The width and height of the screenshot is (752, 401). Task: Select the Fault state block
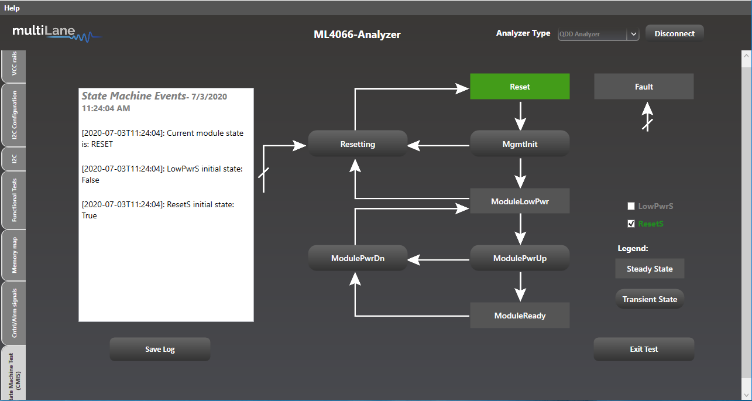point(643,87)
